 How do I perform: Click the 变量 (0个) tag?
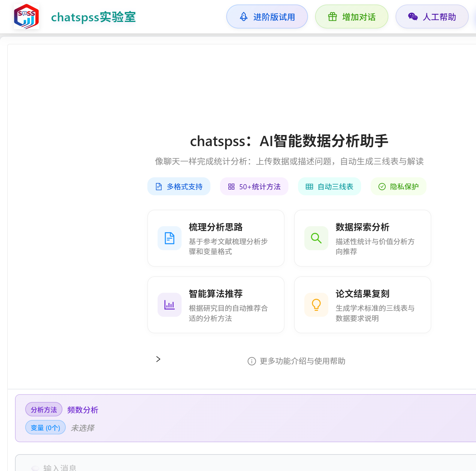point(46,427)
